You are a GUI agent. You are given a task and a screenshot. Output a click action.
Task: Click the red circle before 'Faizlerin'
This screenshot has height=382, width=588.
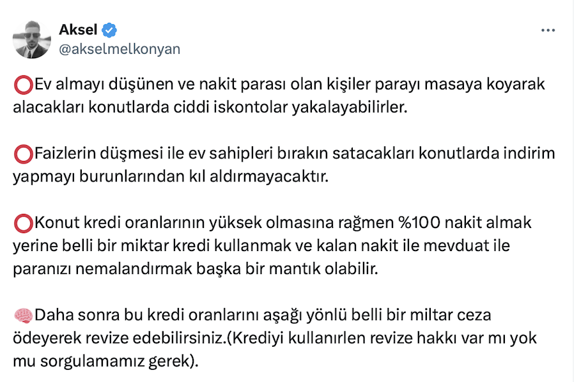23,155
